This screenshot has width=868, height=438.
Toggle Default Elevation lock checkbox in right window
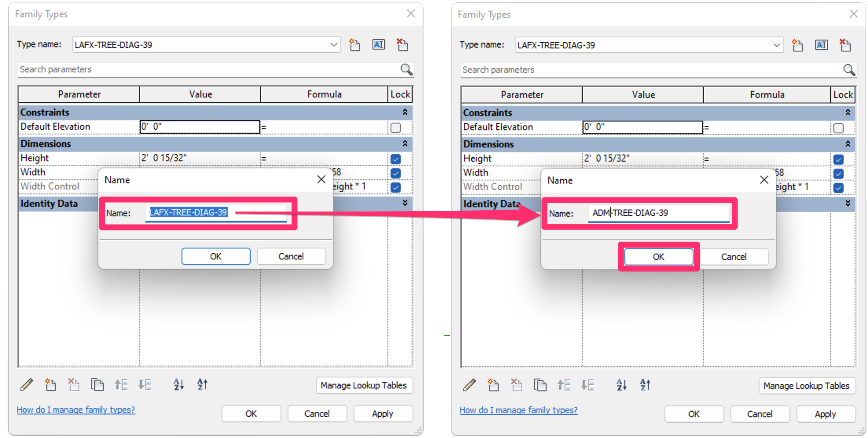[839, 128]
